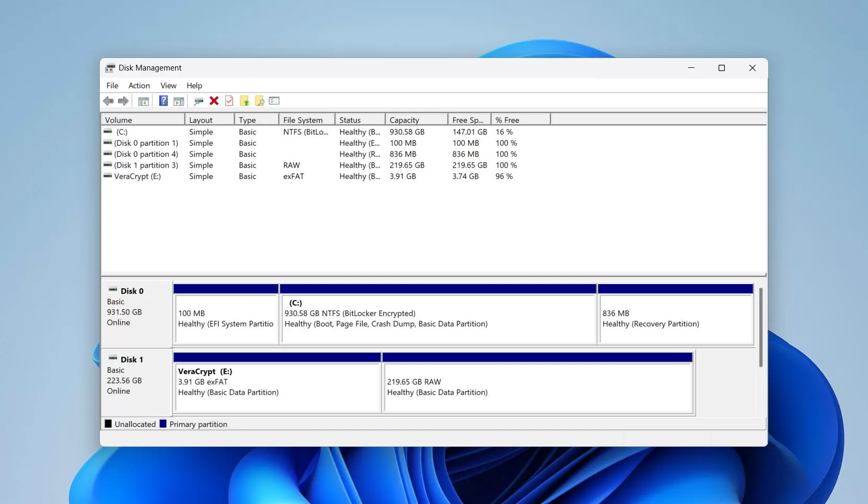Viewport: 868px width, 504px height.
Task: Select (Disk 0 partition 1) volume row
Action: [146, 143]
